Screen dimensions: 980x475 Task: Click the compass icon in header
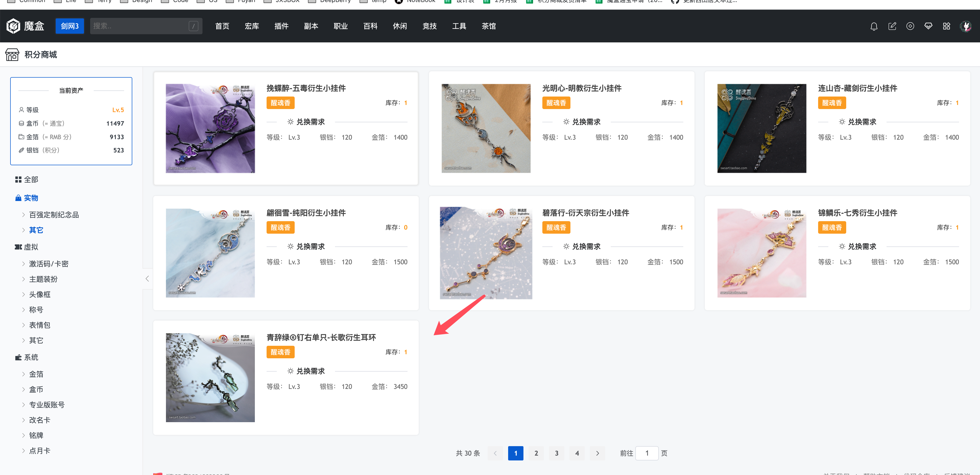point(910,26)
